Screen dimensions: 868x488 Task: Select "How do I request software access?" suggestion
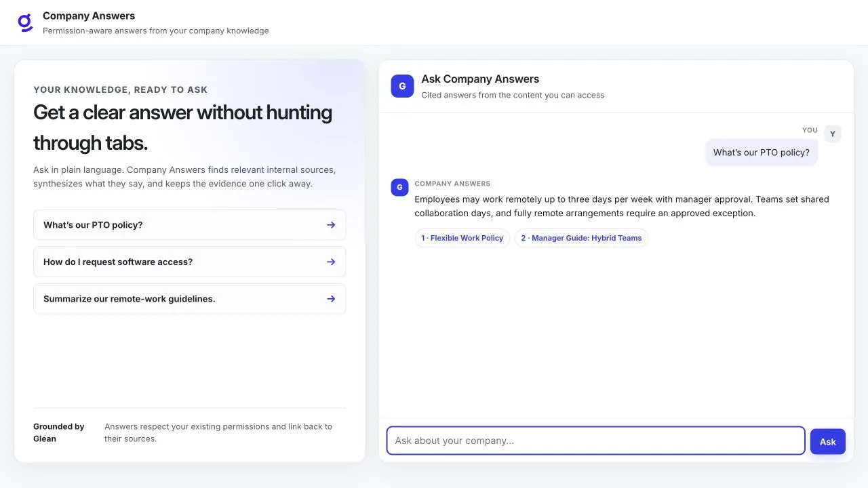(190, 262)
